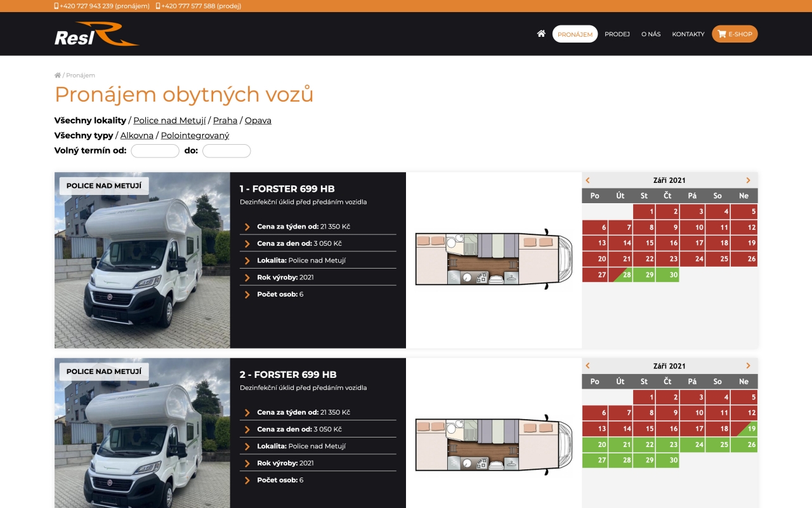Open the 2 - FORSTER 699 HB photo
812x508 pixels.
[x=142, y=433]
